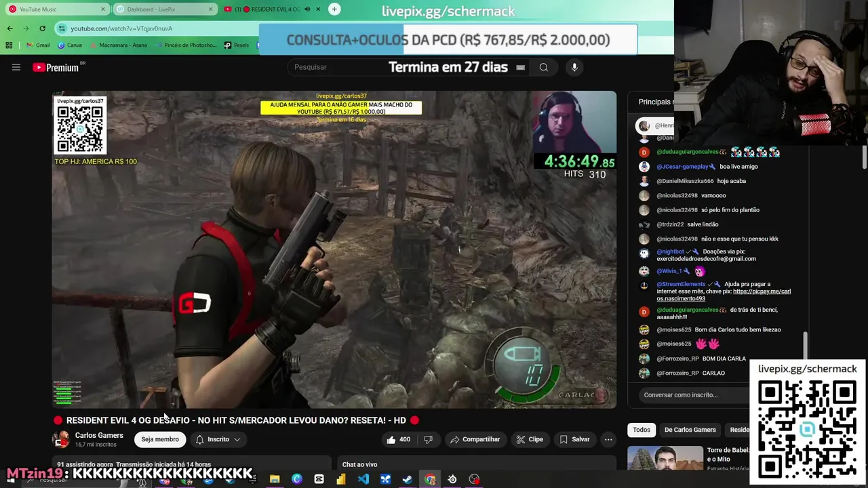Open more actions three-dot menu under video
Screen dimensions: 868x488
click(608, 439)
